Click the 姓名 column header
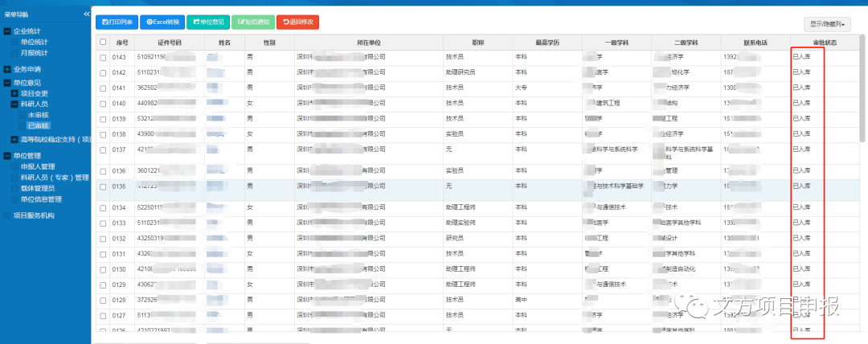Screen dimensions: 868x344 click(x=224, y=43)
